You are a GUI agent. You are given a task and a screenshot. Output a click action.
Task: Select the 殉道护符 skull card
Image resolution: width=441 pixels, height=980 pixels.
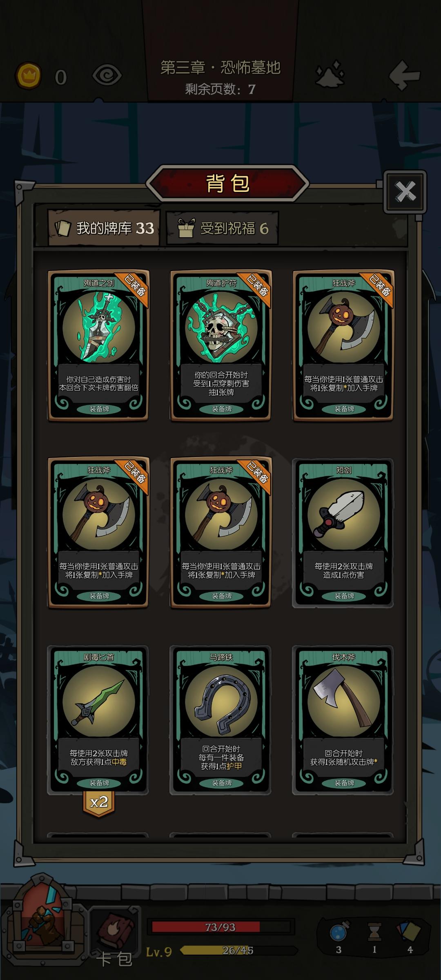[221, 345]
